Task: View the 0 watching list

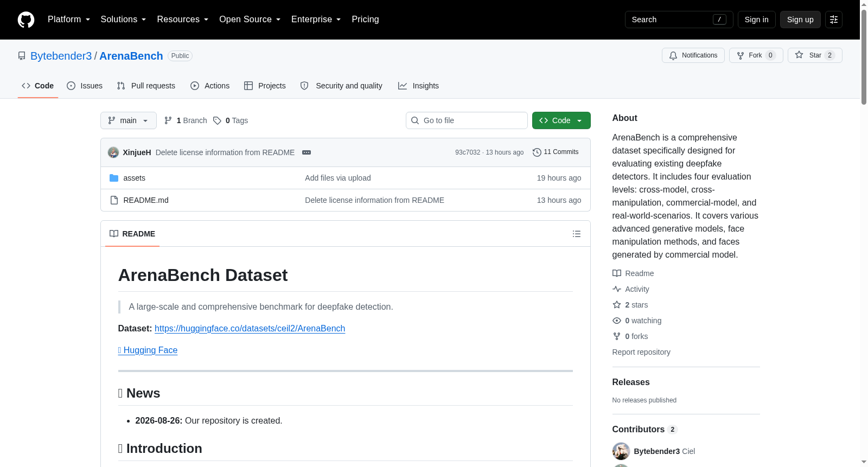Action: [x=637, y=321]
